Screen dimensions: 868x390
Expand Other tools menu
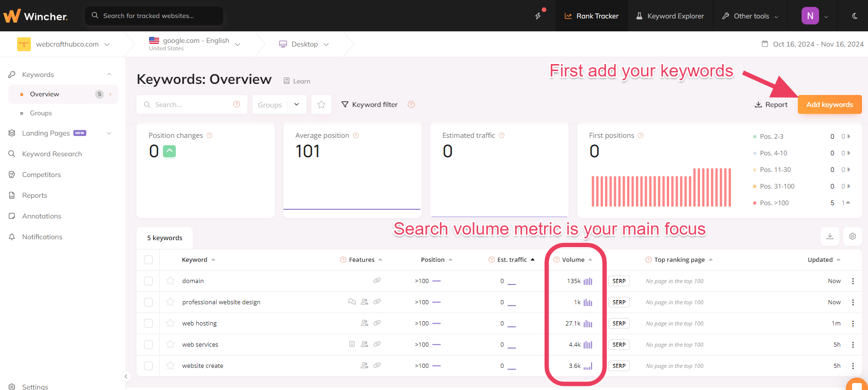click(750, 16)
